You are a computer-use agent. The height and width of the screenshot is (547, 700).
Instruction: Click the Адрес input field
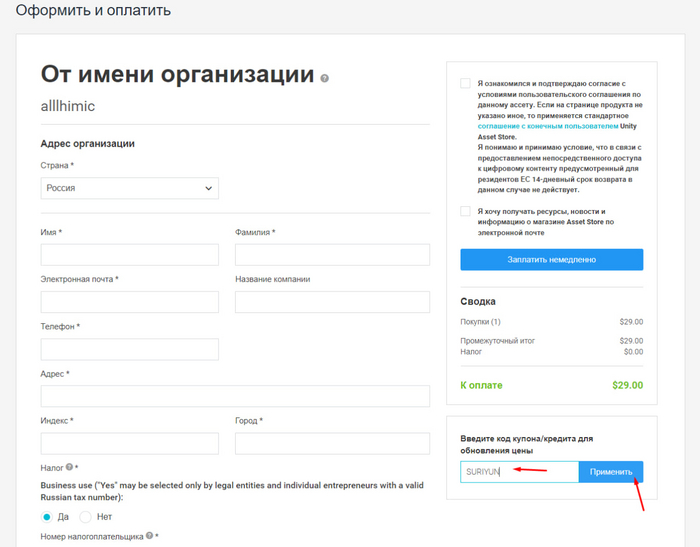235,396
